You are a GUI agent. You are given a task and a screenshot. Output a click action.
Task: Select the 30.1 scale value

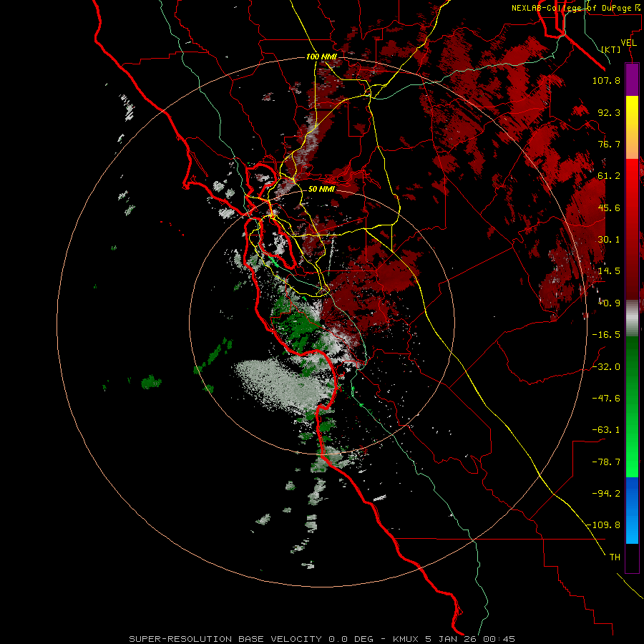tap(609, 240)
